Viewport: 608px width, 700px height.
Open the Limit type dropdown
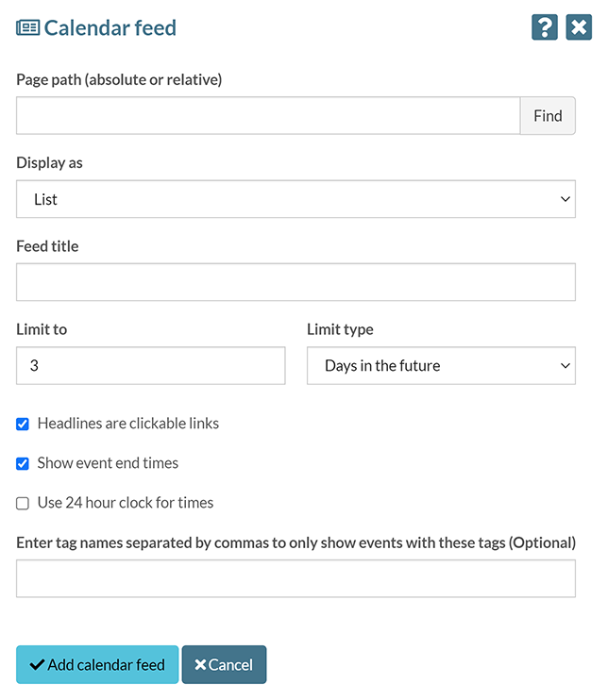click(x=441, y=365)
